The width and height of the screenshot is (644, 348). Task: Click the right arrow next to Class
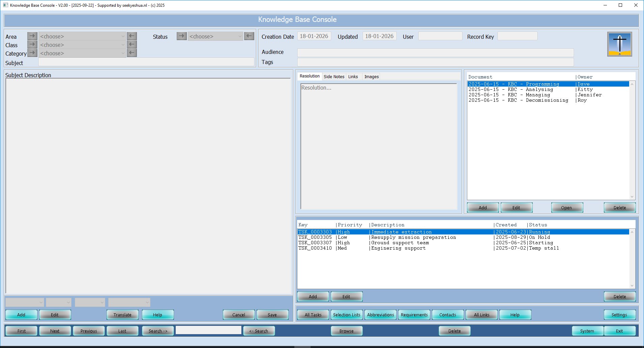click(x=32, y=44)
